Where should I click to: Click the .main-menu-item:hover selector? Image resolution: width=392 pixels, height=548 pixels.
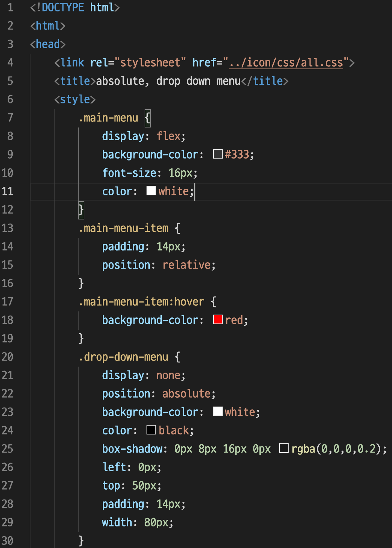pos(141,302)
